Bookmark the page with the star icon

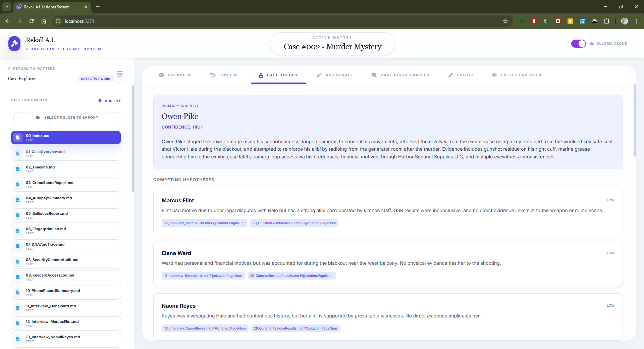505,21
